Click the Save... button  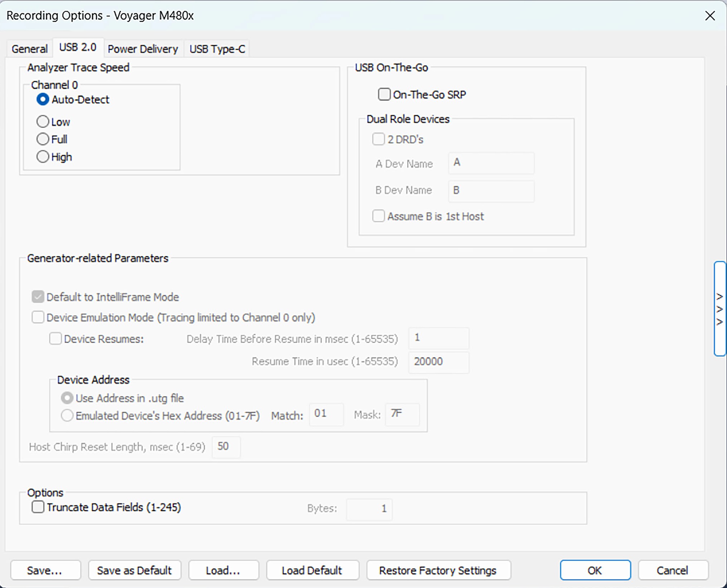tap(45, 570)
